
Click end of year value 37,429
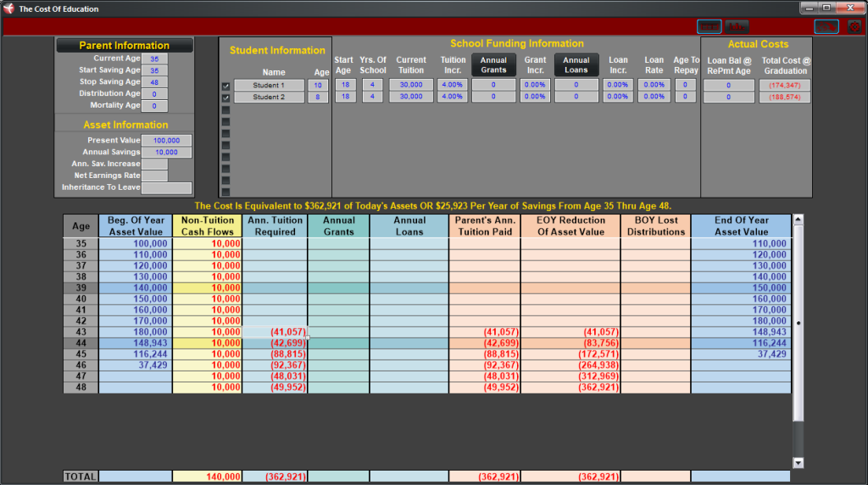741,354
